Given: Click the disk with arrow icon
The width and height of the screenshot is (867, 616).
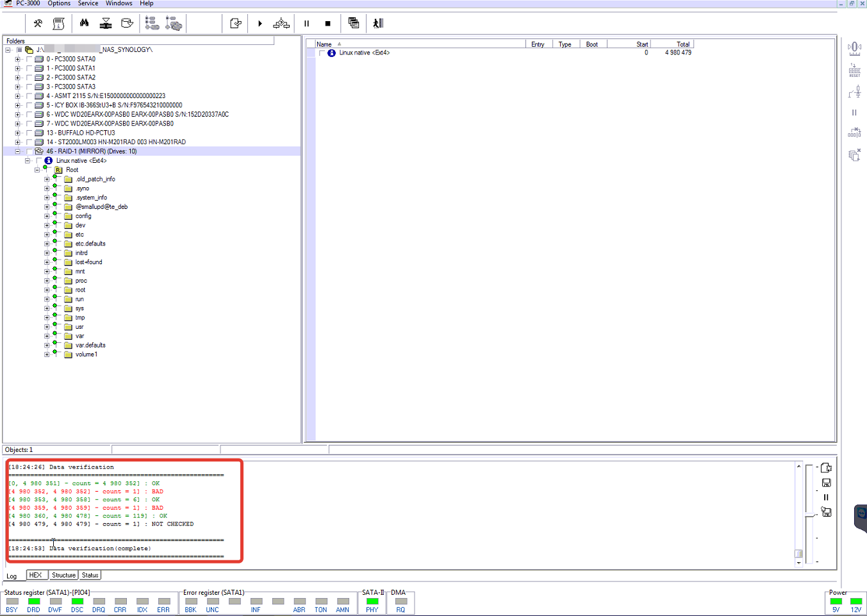Looking at the screenshot, I should 127,24.
